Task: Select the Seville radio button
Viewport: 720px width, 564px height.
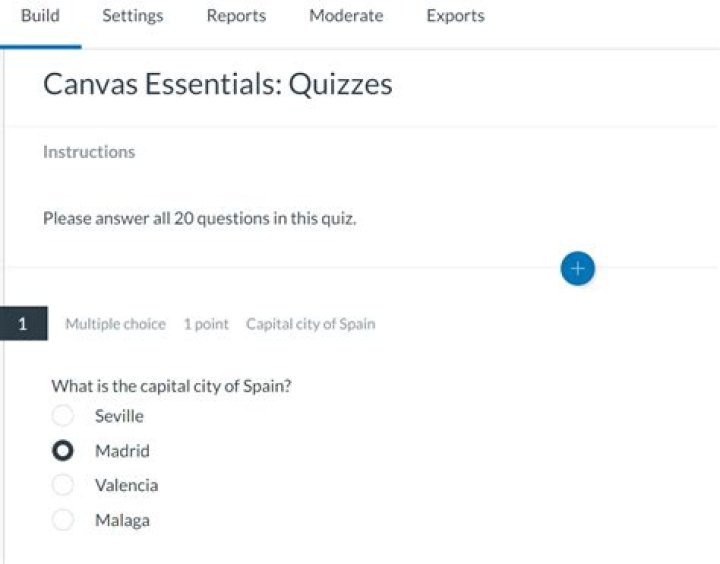Action: click(63, 416)
